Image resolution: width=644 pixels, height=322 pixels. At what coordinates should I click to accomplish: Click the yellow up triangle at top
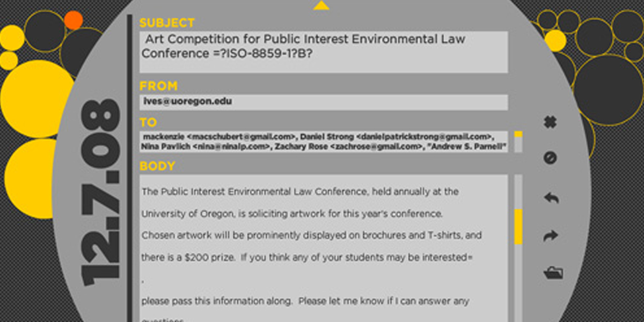pos(321,5)
